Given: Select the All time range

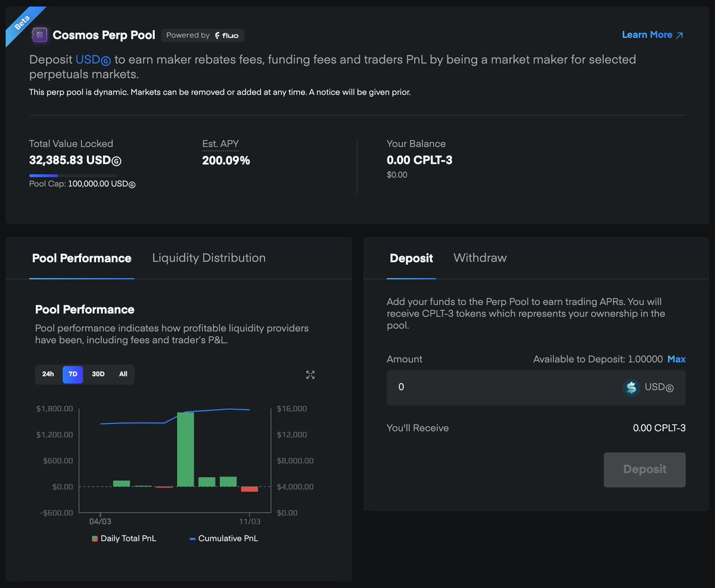Looking at the screenshot, I should [x=123, y=374].
